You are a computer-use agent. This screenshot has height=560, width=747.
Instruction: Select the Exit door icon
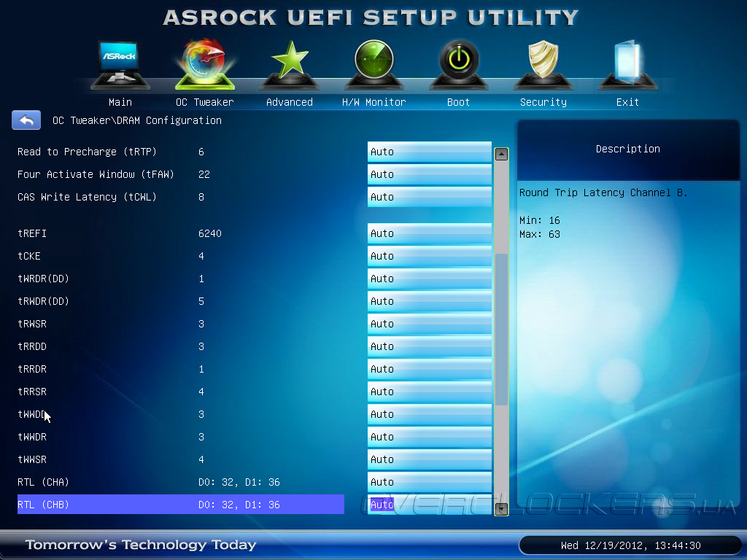[628, 64]
